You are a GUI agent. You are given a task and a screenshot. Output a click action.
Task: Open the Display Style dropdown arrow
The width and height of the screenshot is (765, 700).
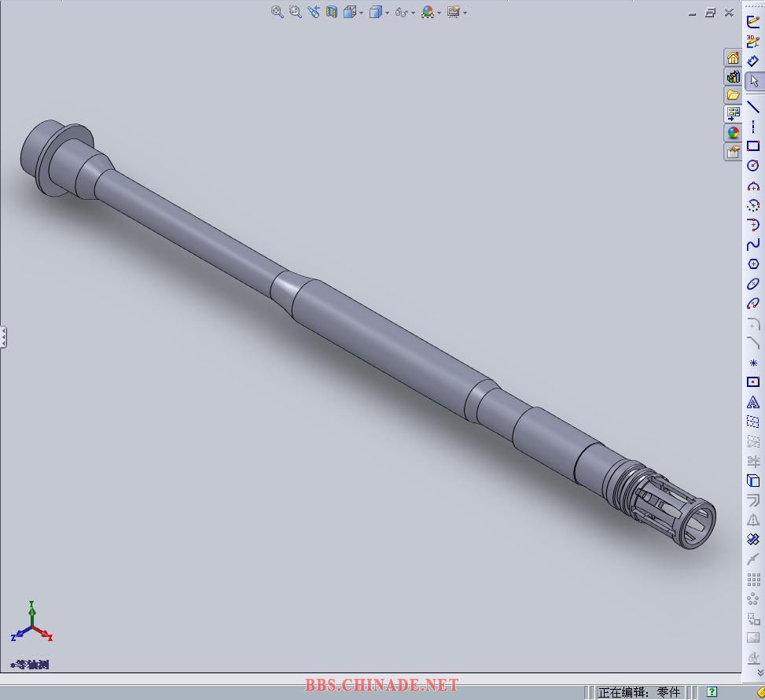(388, 13)
